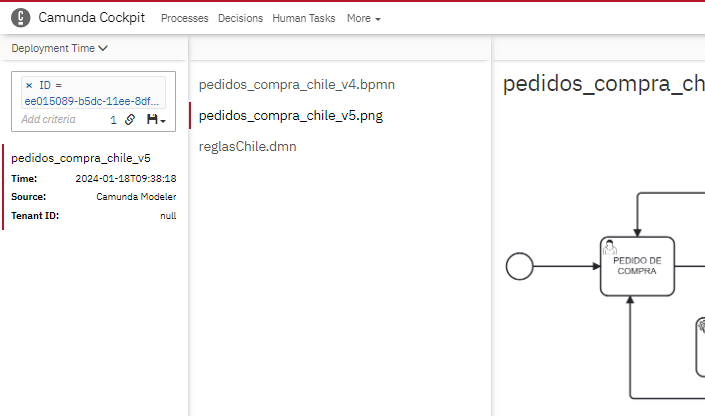
Task: Go to Processes section
Action: (184, 18)
